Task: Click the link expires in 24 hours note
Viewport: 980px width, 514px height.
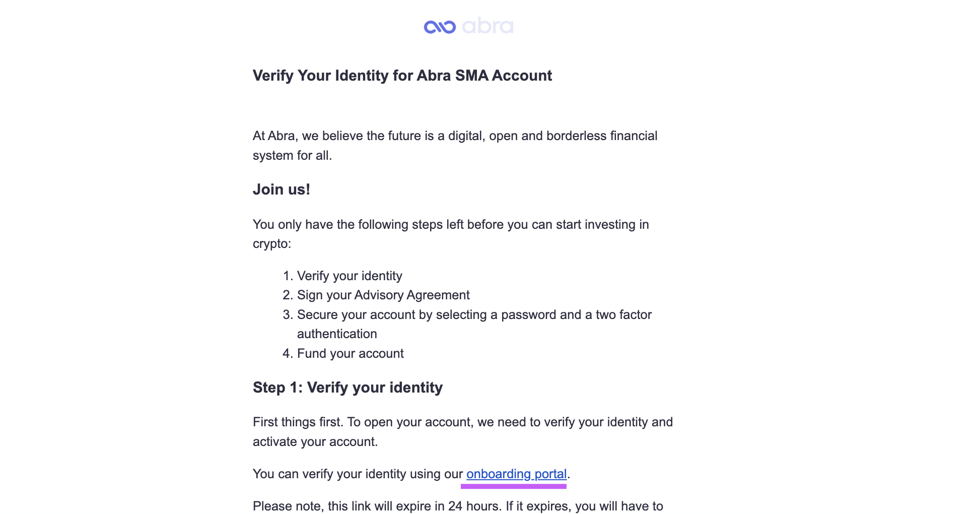Action: click(458, 506)
